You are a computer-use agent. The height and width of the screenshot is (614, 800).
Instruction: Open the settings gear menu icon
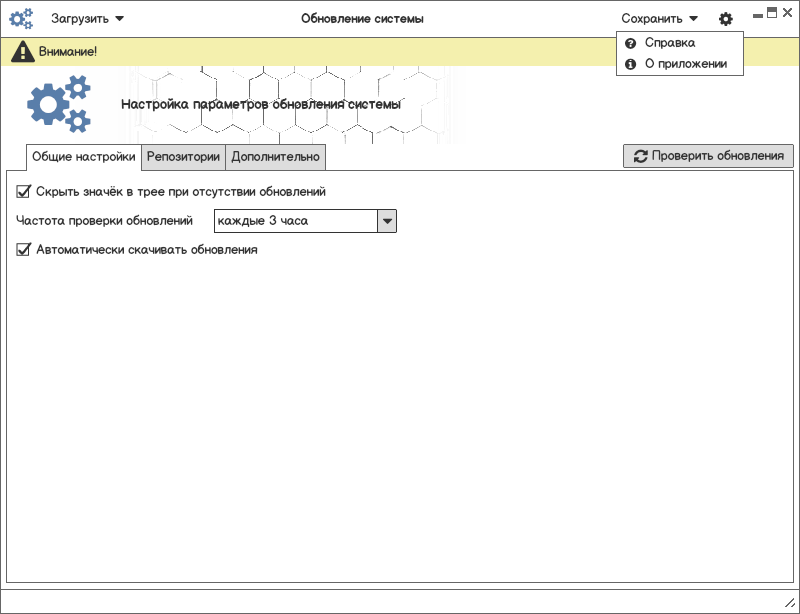(x=726, y=19)
